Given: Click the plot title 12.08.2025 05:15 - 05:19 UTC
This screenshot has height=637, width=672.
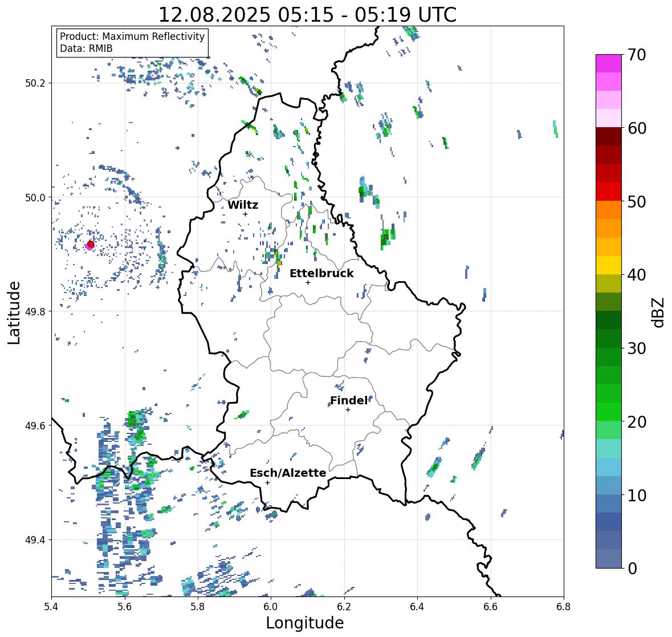Looking at the screenshot, I should 307,15.
